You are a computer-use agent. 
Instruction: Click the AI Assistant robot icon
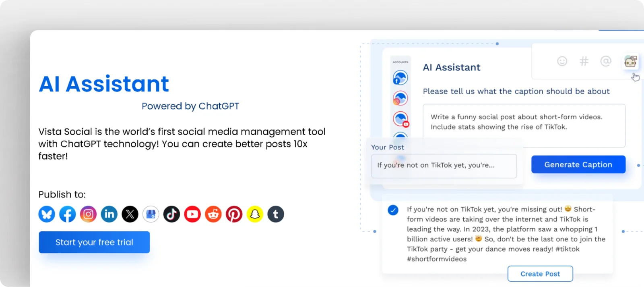click(630, 61)
